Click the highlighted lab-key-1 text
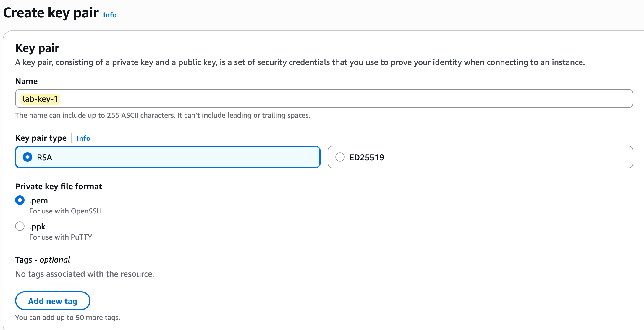The image size is (644, 330). [40, 99]
